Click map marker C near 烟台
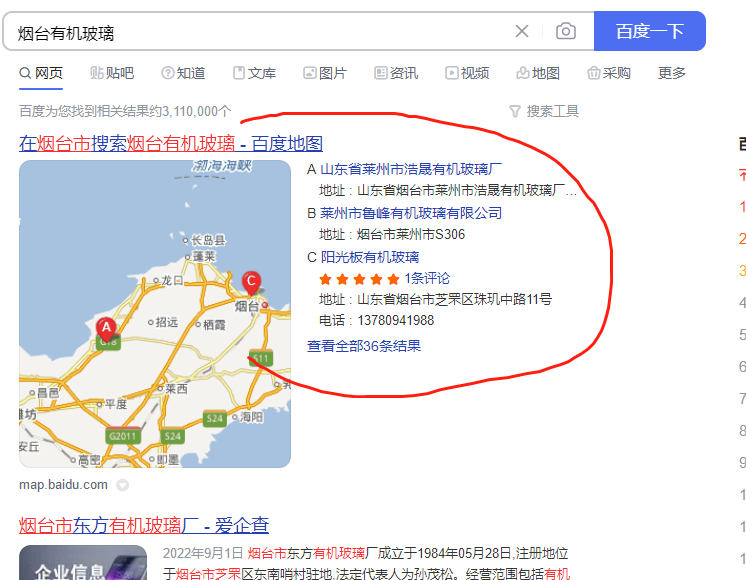 click(251, 282)
